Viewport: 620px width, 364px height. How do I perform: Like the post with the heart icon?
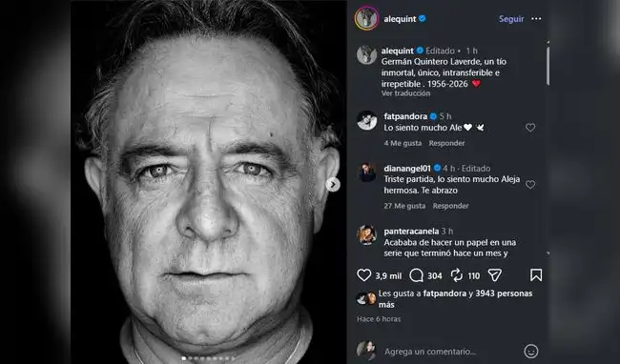pyautogui.click(x=363, y=275)
